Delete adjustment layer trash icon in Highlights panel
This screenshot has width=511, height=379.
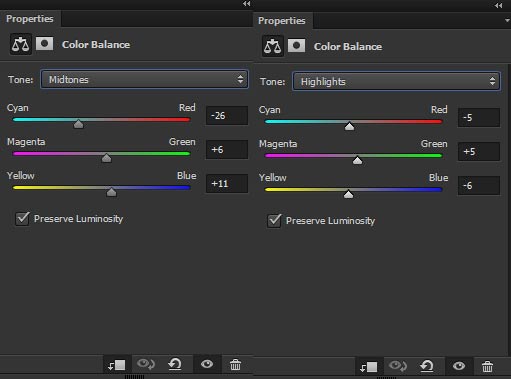(487, 367)
